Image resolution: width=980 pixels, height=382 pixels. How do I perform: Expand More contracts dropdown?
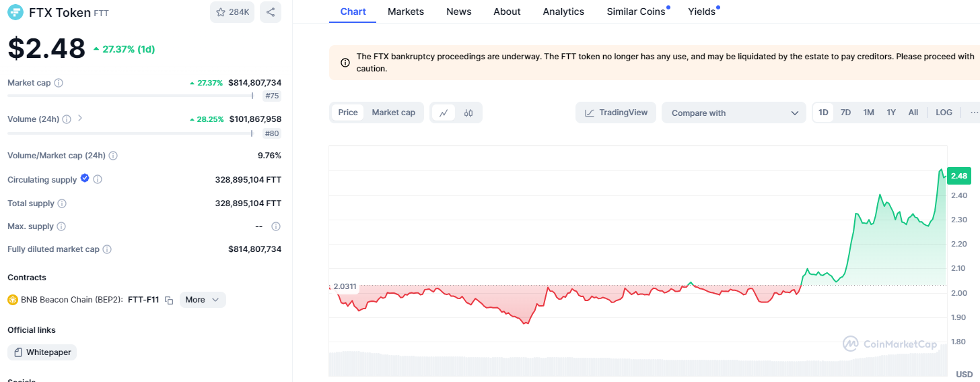point(203,300)
